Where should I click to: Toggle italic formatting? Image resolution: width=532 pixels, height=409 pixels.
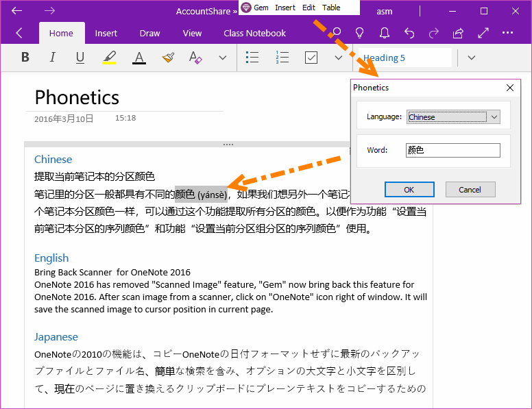point(53,58)
